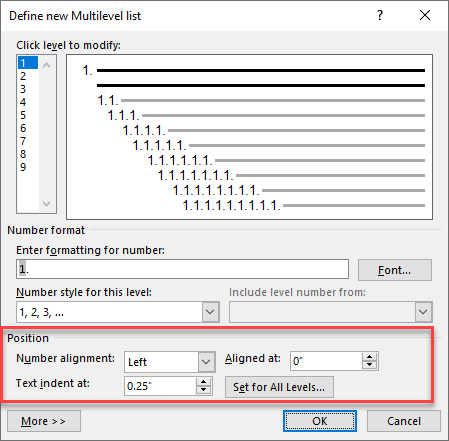
Task: Select level 8 in the level list
Action: click(x=28, y=154)
